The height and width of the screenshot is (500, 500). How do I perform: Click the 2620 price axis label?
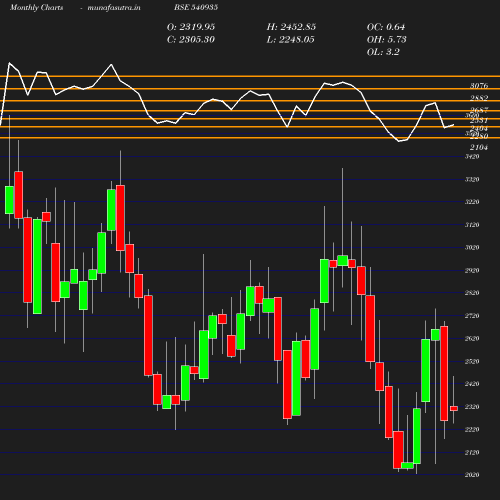click(472, 339)
